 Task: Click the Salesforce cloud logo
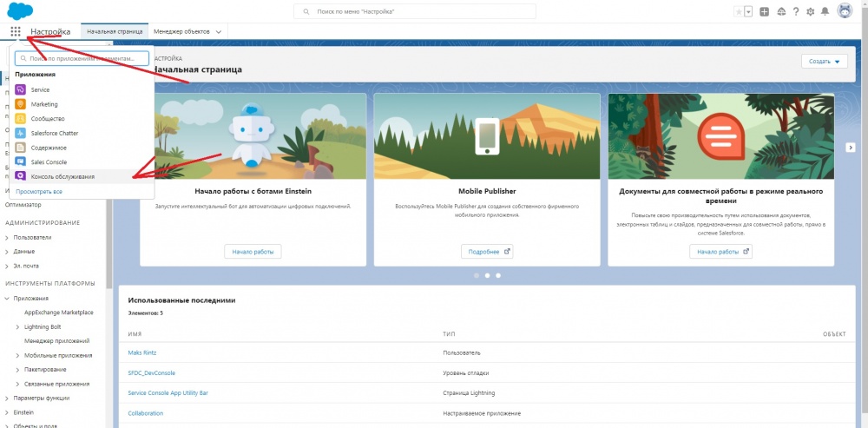point(21,10)
